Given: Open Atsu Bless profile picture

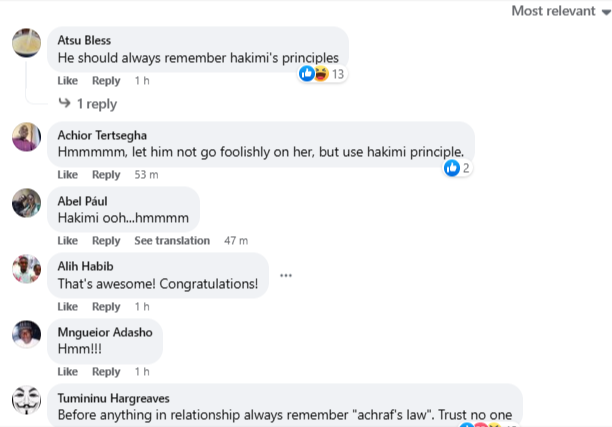Looking at the screenshot, I should click(x=26, y=45).
